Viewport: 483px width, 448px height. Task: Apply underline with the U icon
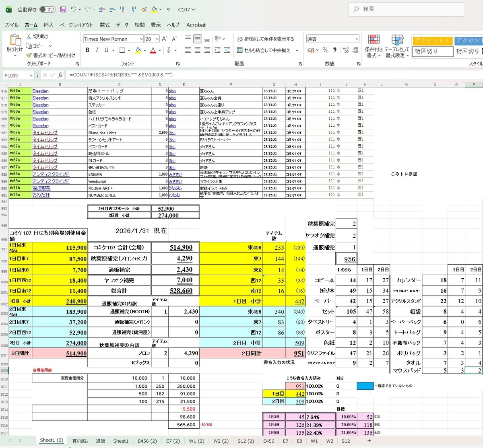tap(106, 50)
